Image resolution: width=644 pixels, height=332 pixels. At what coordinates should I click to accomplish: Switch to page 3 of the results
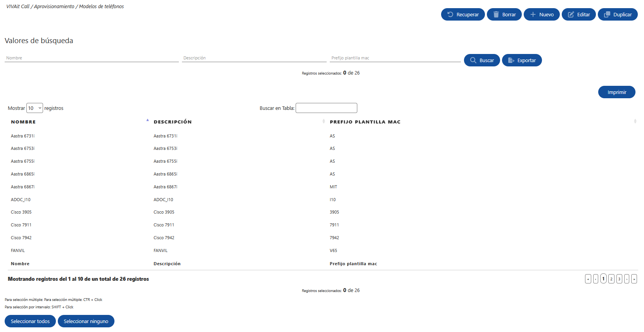619,279
